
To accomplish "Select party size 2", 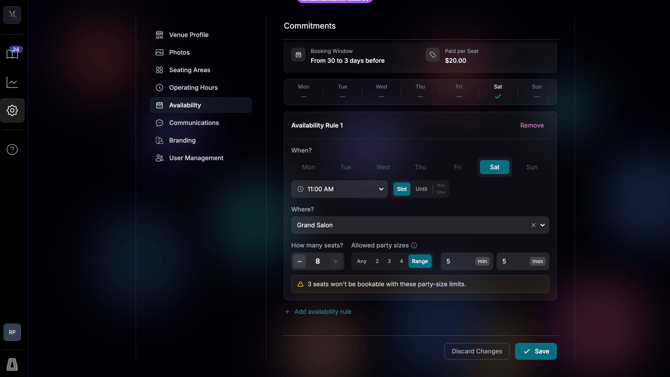I will click(x=377, y=261).
